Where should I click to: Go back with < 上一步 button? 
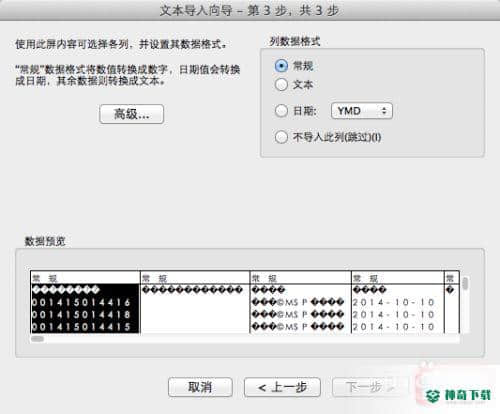pos(282,387)
